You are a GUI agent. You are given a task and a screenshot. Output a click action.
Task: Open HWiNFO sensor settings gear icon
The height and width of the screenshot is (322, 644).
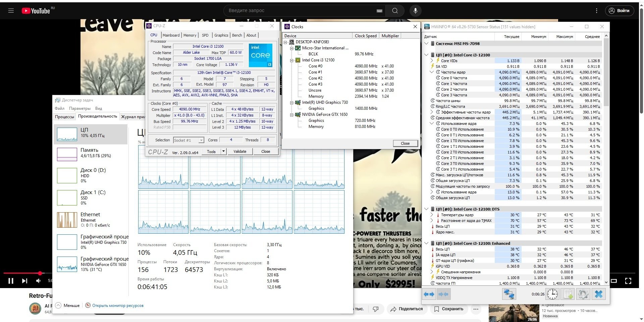pos(583,294)
